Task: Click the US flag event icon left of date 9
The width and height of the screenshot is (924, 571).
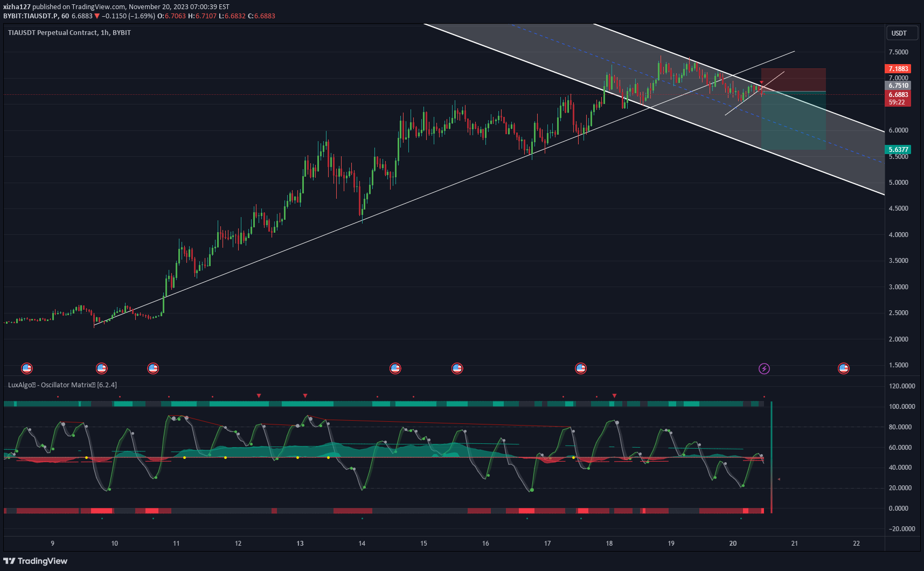Action: tap(26, 368)
